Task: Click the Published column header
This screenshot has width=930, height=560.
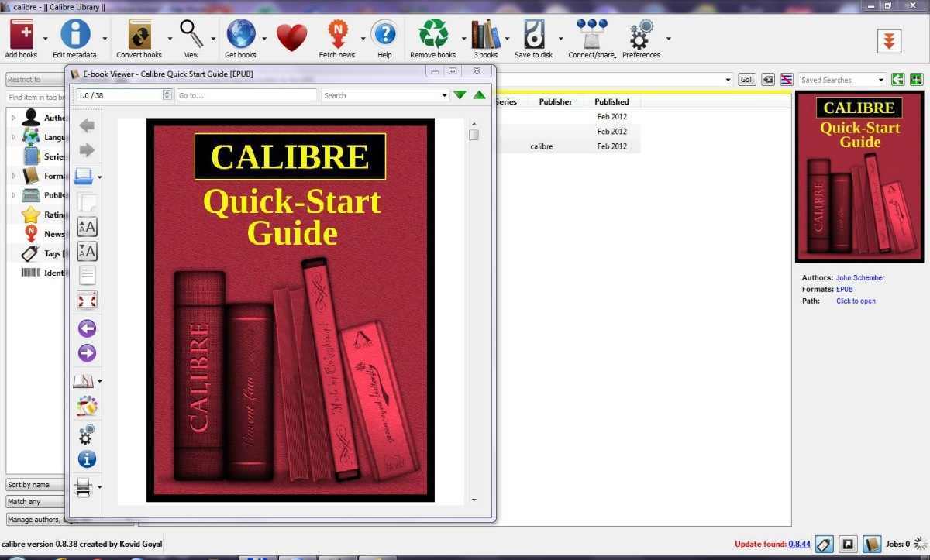Action: pos(612,101)
